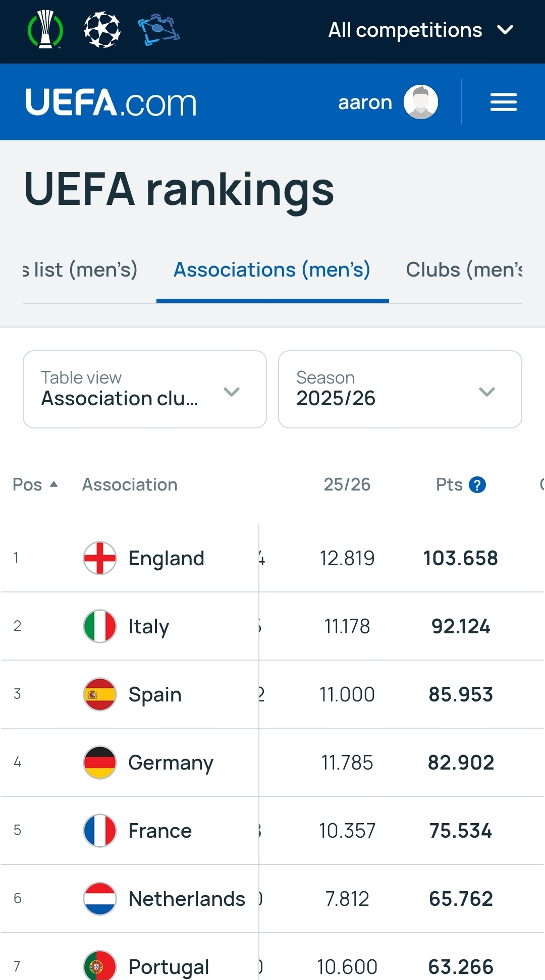The image size is (545, 980).
Task: Click the Germany flag icon
Action: pos(100,763)
